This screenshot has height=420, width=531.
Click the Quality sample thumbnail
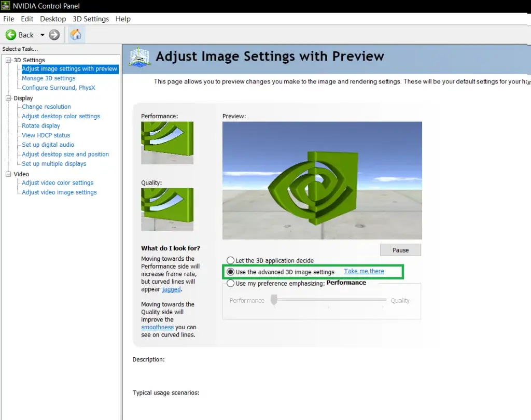[167, 209]
